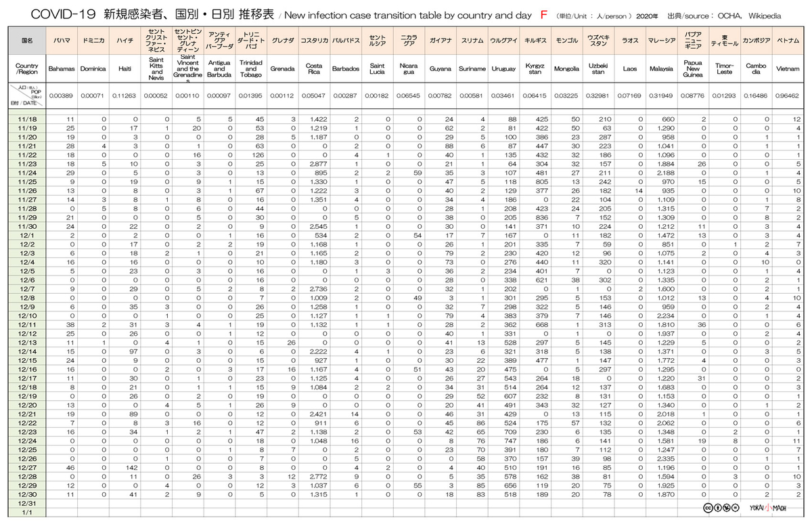
Task: Click Malaysia value 2,188 on 11/24
Action: (x=666, y=172)
